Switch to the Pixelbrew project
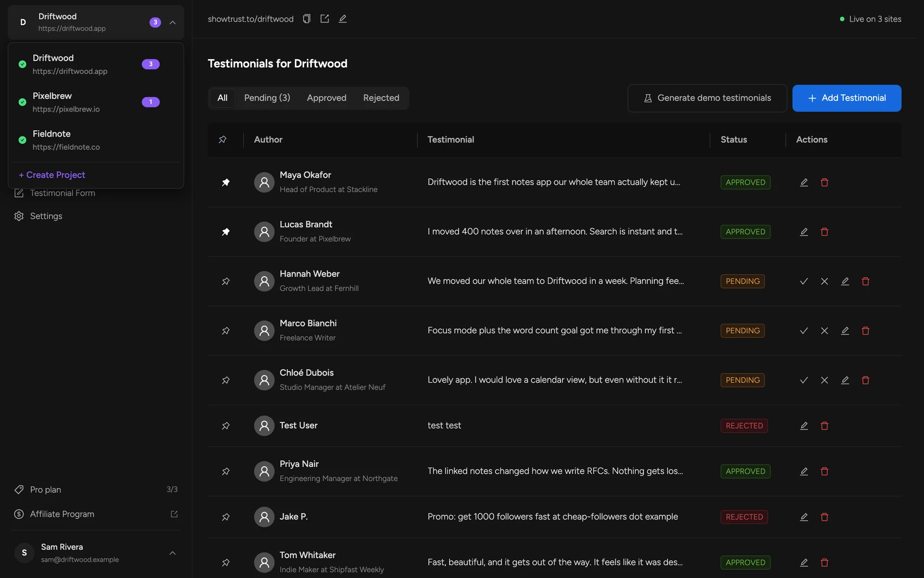This screenshot has height=578, width=924. (96, 102)
